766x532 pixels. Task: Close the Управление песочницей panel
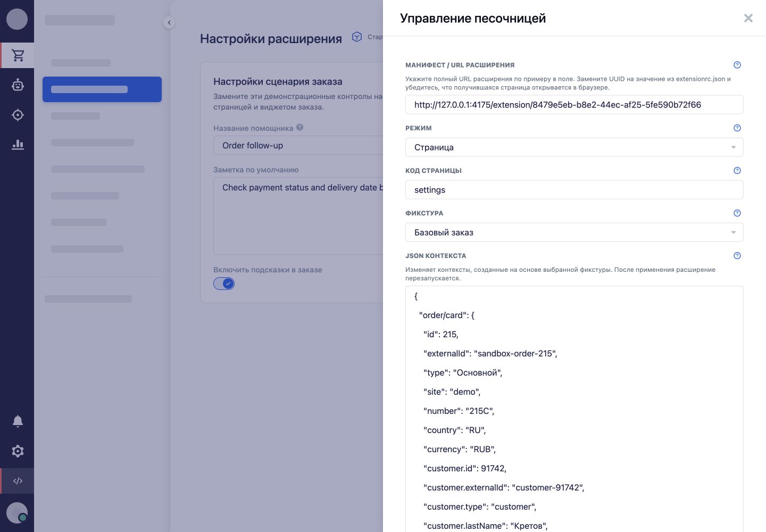[x=748, y=18]
